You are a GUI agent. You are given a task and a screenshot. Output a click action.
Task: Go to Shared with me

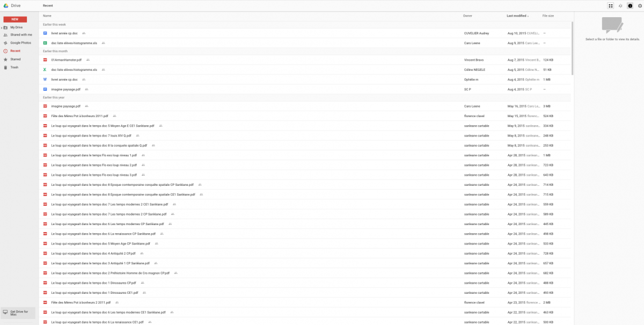click(x=21, y=34)
